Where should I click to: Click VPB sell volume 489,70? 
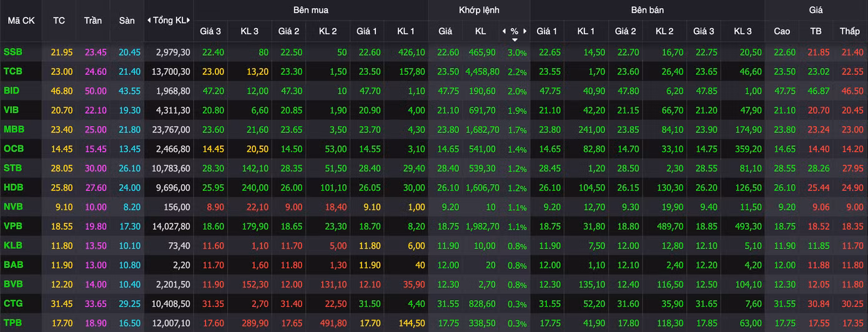(669, 227)
